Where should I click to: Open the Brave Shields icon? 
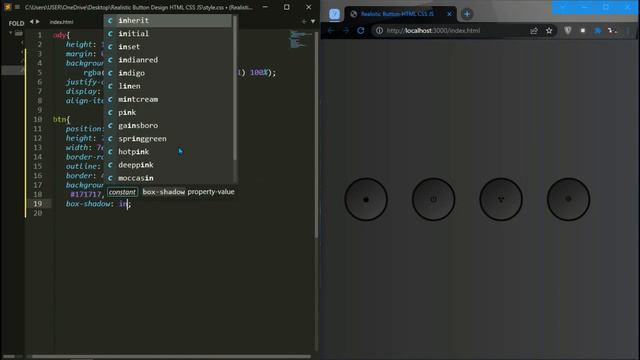point(567,31)
